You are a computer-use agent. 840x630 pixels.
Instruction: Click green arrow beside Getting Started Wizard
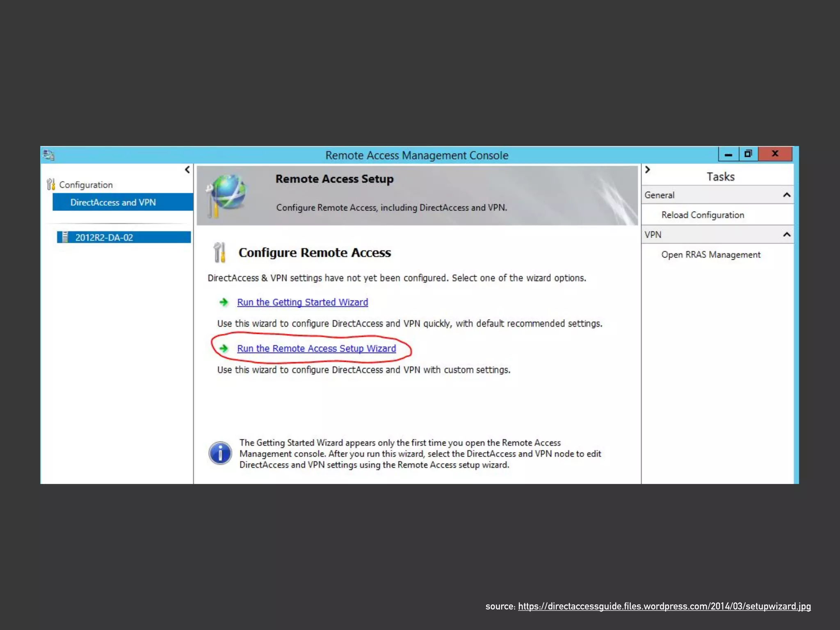point(224,302)
